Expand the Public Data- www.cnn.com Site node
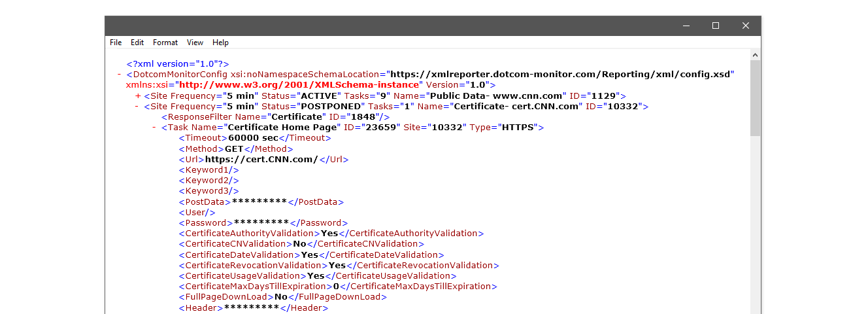 138,96
